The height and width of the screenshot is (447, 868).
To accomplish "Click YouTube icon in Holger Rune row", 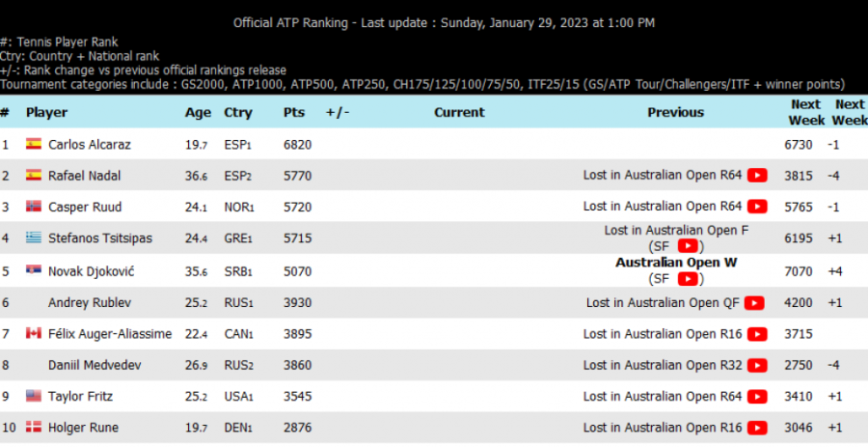I will coord(757,428).
